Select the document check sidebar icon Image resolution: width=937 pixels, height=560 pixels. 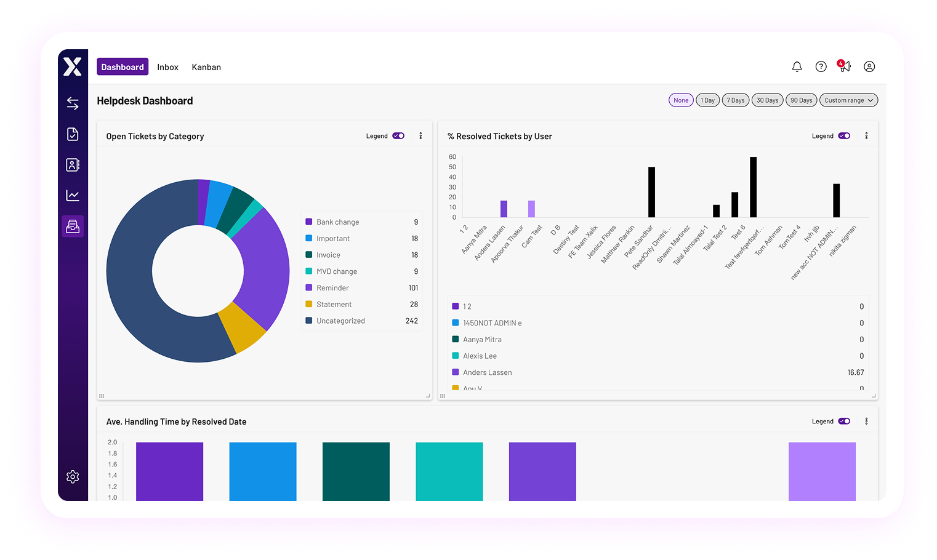tap(73, 134)
